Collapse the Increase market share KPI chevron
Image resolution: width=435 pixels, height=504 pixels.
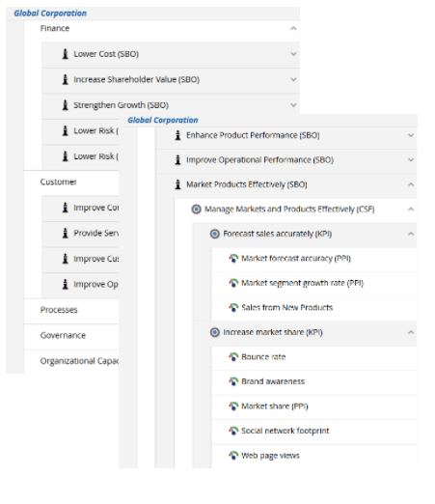(x=411, y=332)
